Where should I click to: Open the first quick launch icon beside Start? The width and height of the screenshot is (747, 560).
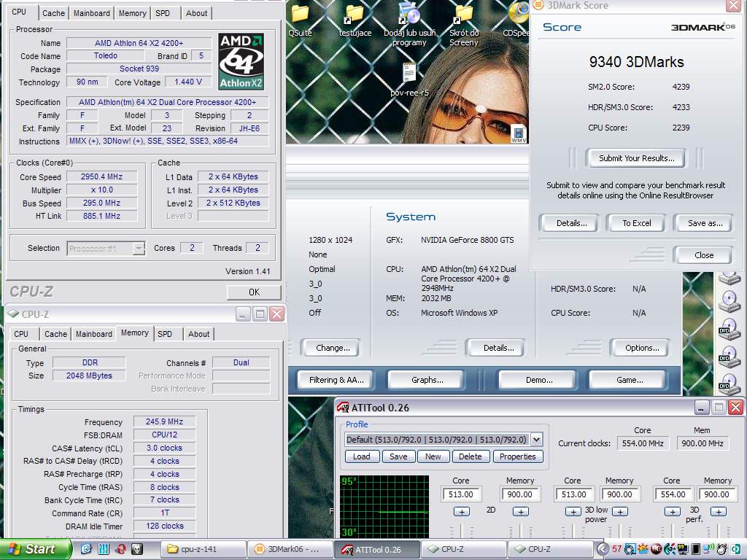pyautogui.click(x=86, y=549)
